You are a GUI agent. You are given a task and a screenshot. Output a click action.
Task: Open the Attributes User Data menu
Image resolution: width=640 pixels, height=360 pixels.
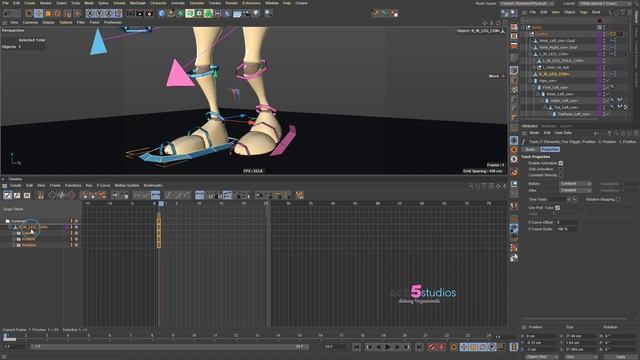coord(563,133)
